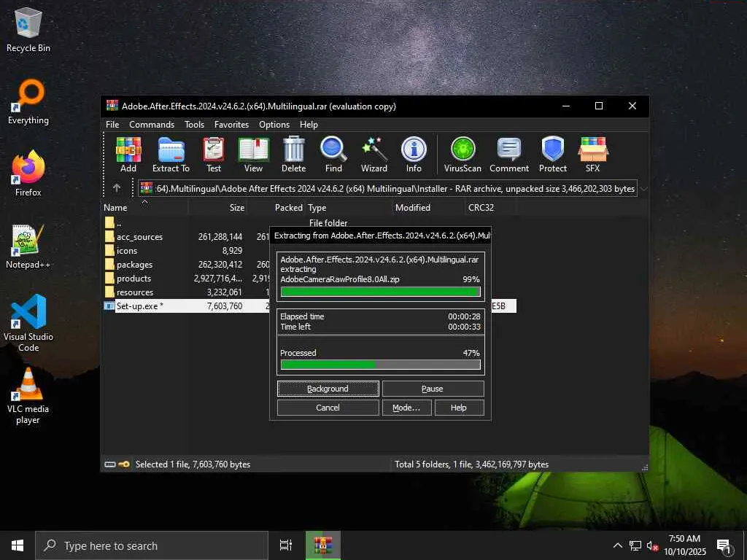Screen dimensions: 747x560
Task: Click the address bar archive path
Action: (x=388, y=189)
